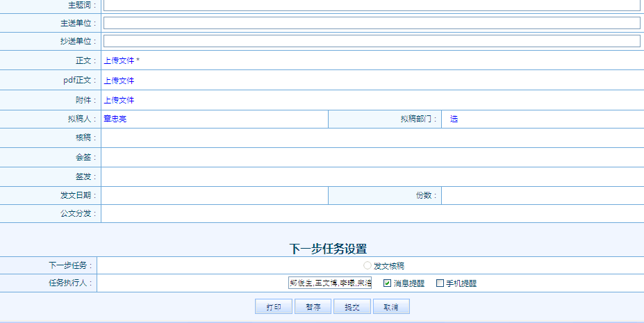Viewport: 644px width, 323px height.
Task: Open 上传文件 link for 正文
Action: pos(119,60)
